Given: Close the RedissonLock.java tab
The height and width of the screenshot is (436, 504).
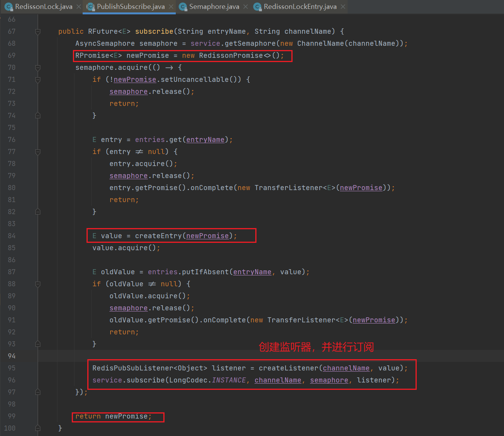Looking at the screenshot, I should 79,7.
